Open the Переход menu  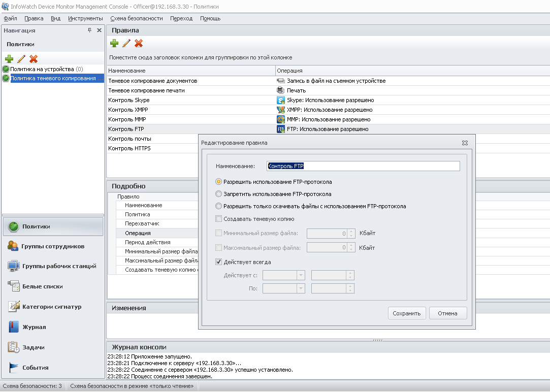click(181, 18)
